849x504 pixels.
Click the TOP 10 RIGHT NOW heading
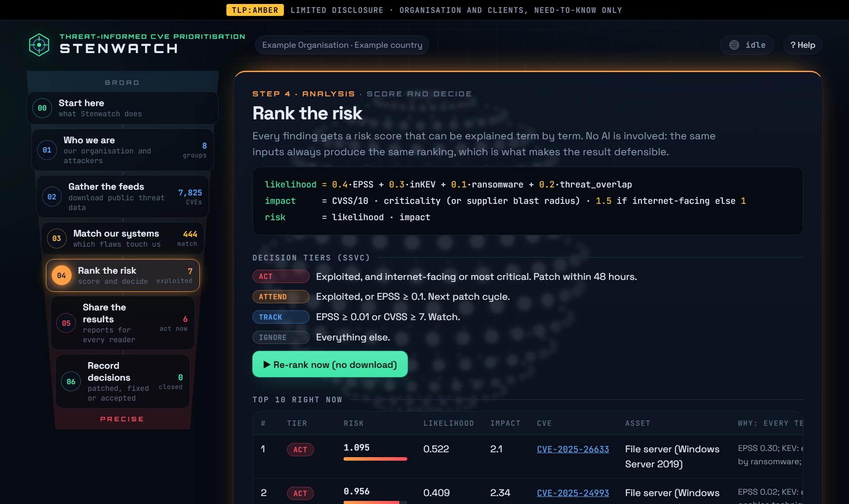[x=297, y=399]
